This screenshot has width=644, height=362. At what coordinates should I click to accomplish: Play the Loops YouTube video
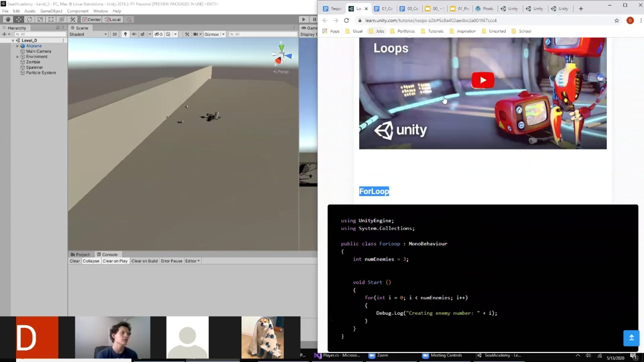[x=482, y=80]
